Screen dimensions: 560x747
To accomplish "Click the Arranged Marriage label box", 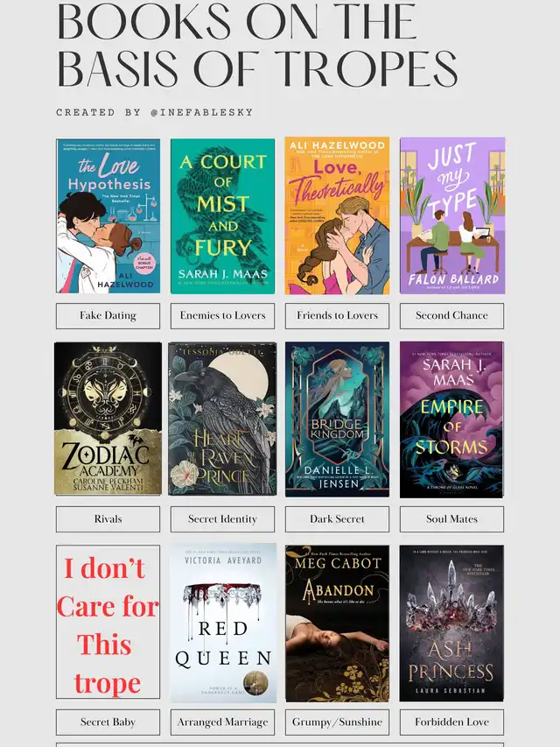I will coord(222,722).
